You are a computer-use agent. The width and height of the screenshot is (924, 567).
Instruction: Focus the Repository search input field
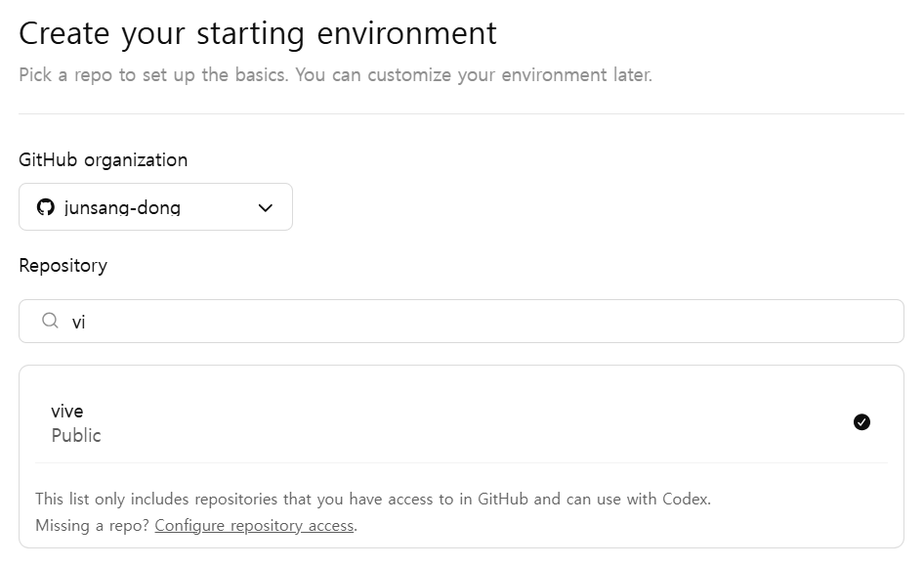point(461,321)
